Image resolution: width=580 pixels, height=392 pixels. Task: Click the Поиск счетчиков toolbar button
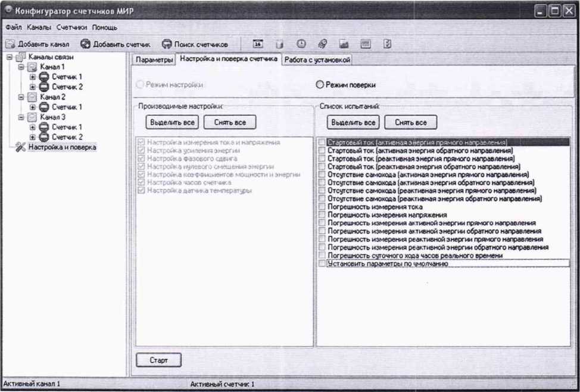(x=195, y=45)
